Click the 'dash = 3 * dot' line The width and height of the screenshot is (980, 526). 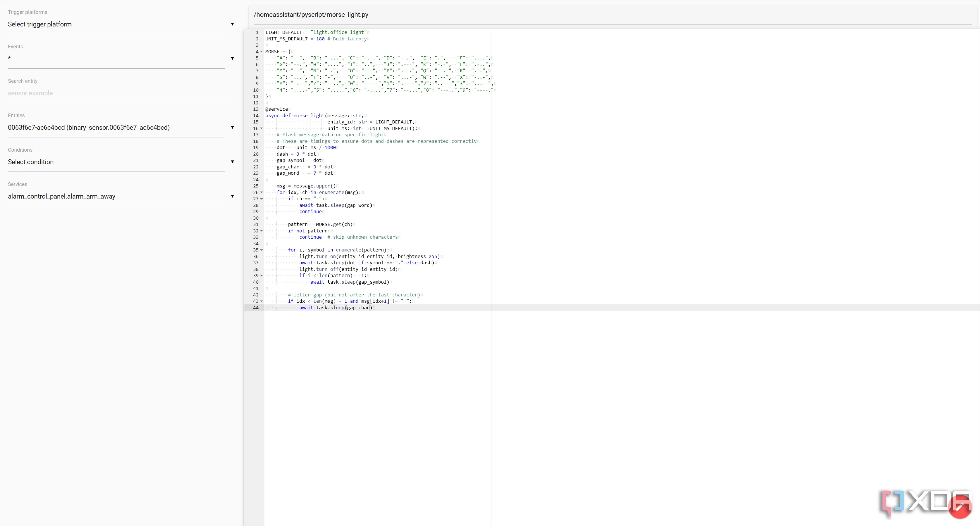point(296,154)
